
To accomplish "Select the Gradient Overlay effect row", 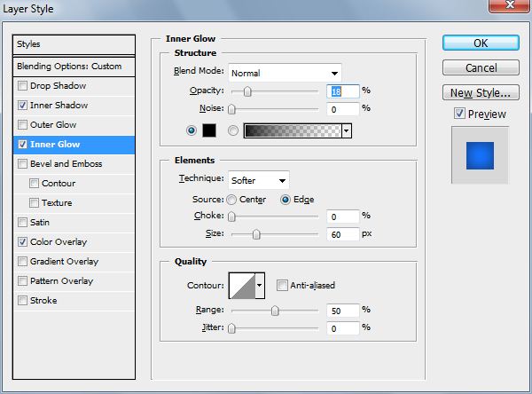I will coord(74,262).
